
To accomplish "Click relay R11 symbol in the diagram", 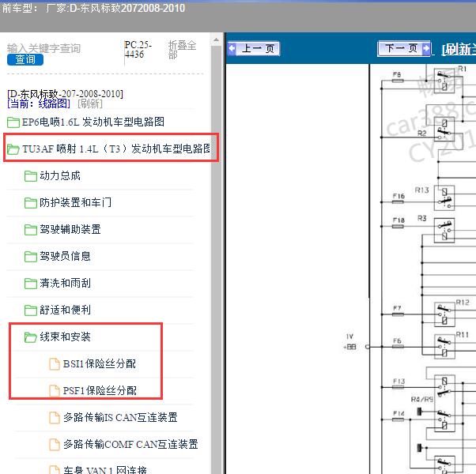I will [444, 347].
